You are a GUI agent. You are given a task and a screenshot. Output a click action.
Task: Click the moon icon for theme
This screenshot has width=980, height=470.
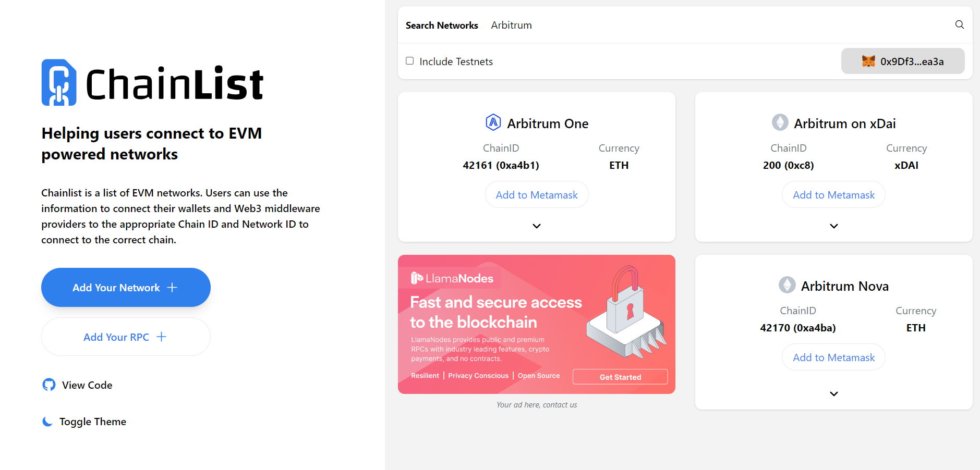coord(47,422)
